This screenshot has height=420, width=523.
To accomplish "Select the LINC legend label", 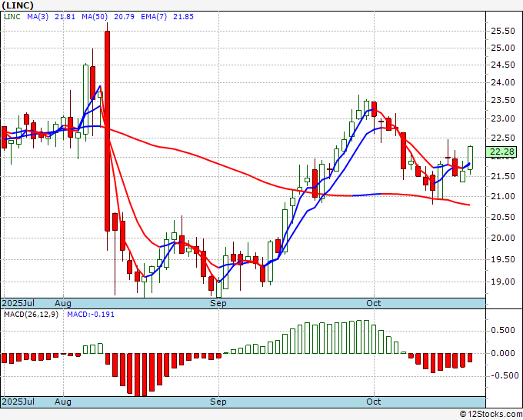I will pyautogui.click(x=12, y=16).
